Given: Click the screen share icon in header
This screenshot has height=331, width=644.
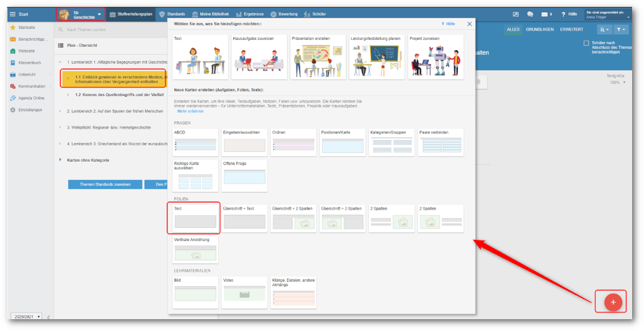Looking at the screenshot, I should [x=515, y=14].
